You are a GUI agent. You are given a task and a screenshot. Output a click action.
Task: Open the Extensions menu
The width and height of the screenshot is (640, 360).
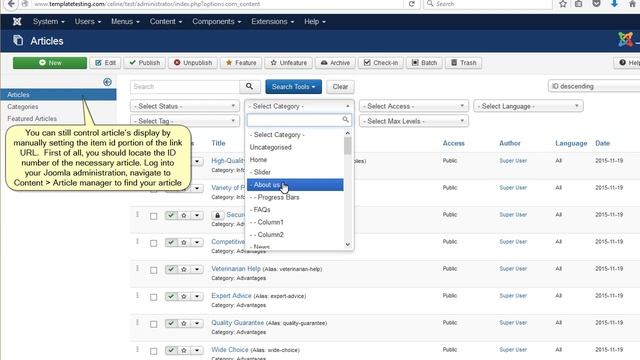tap(273, 22)
